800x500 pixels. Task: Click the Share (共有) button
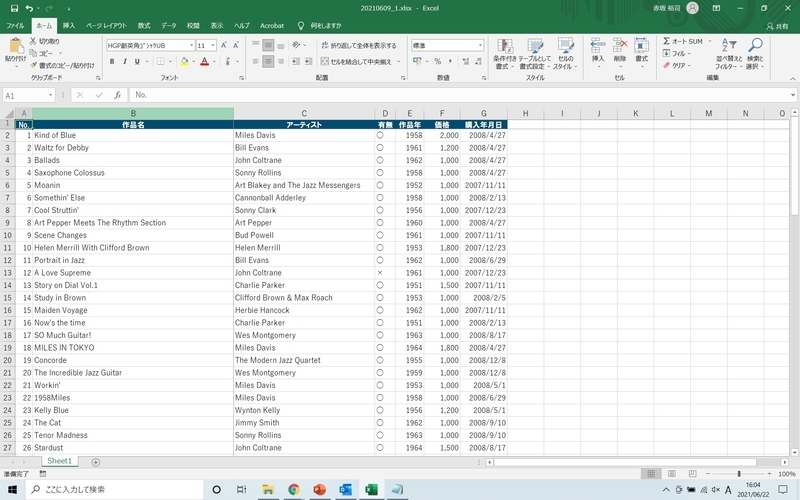pos(777,26)
